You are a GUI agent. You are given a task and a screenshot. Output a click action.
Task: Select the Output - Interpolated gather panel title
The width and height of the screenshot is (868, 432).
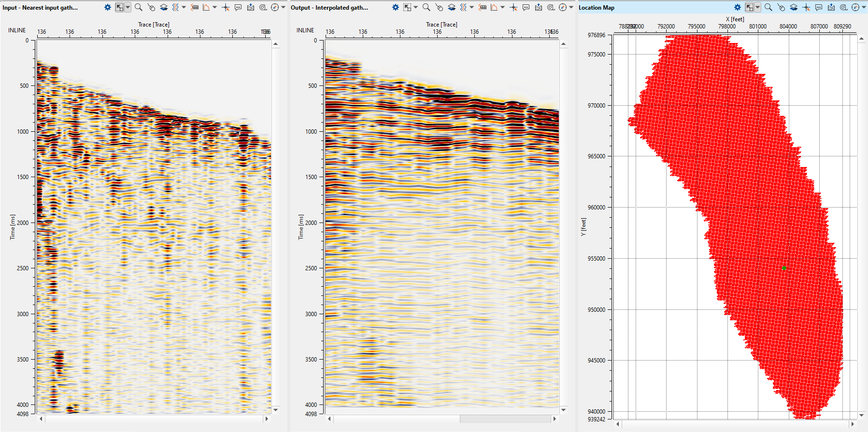point(329,8)
